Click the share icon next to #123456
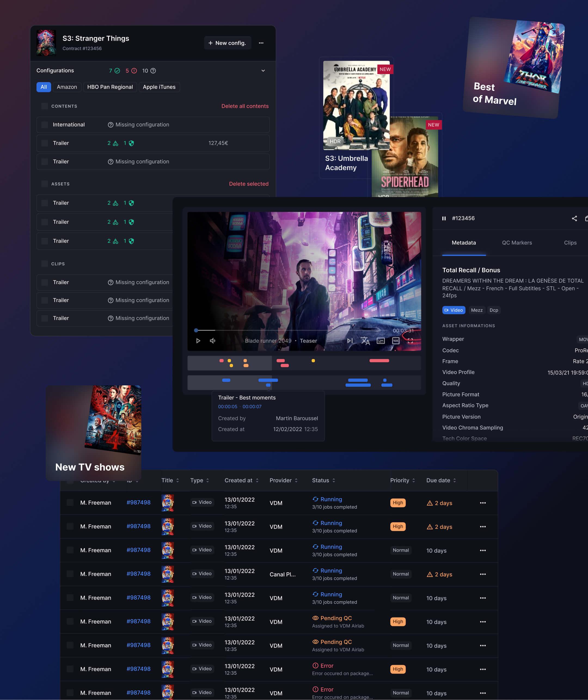588x700 pixels. click(574, 218)
